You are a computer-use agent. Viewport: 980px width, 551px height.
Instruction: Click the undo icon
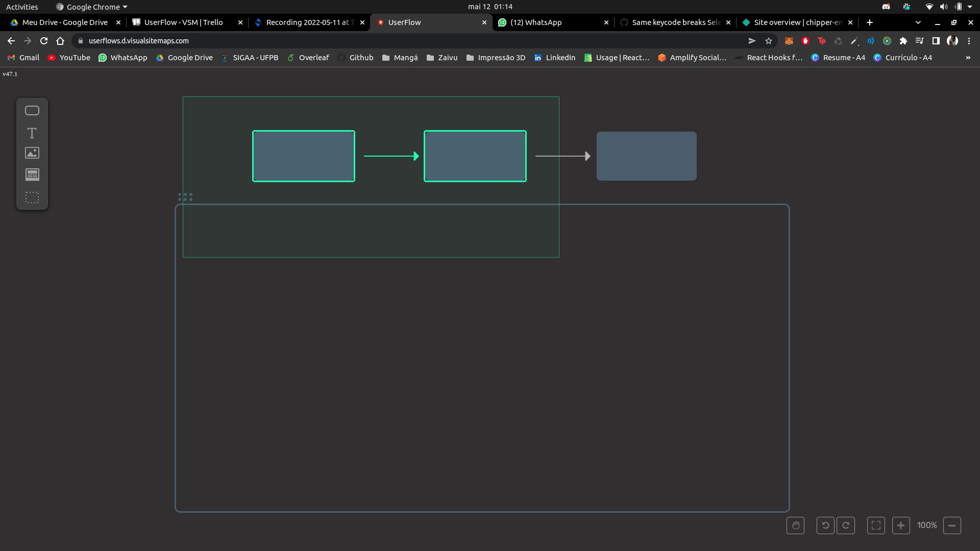825,525
